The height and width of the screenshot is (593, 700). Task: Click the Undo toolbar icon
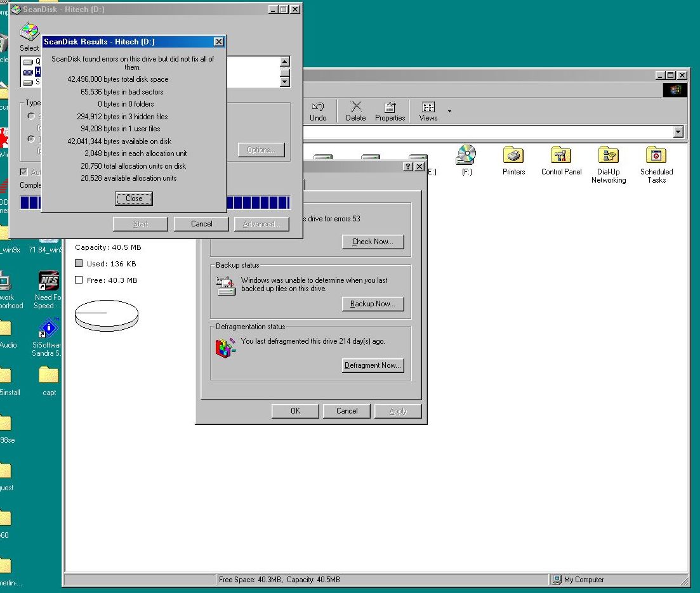pos(318,112)
